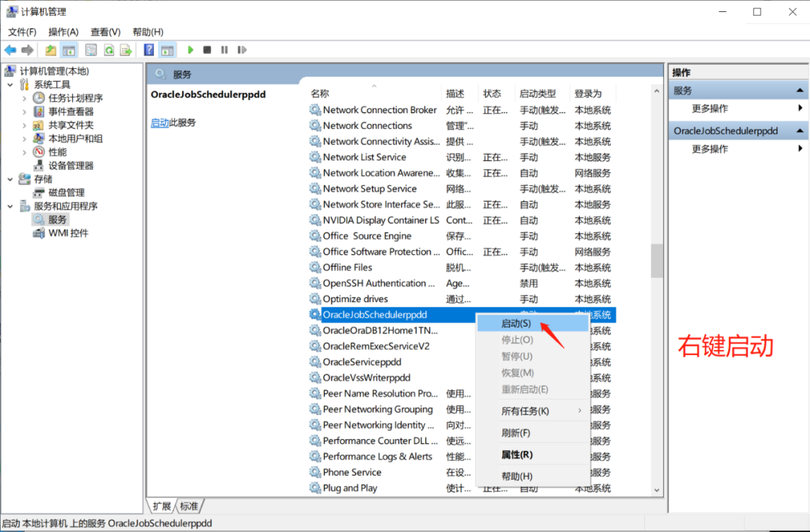Open the Properties toolbar icon

[x=91, y=50]
